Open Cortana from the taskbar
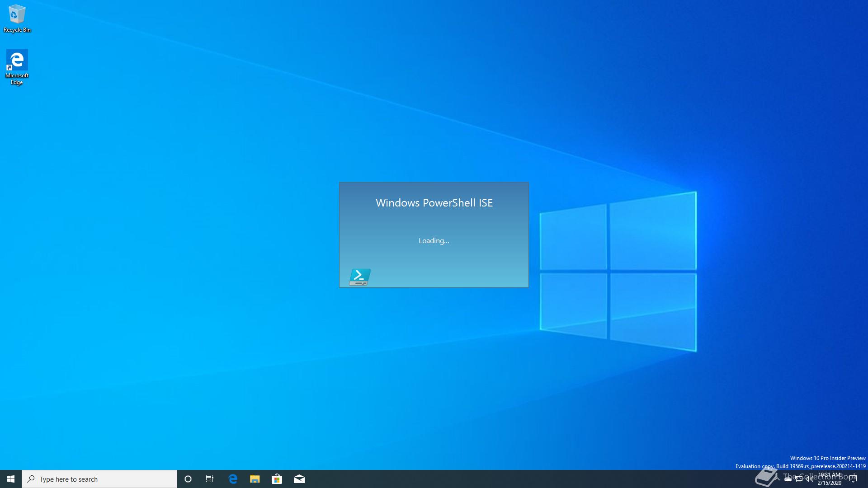Screen dimensions: 868x488 [x=188, y=479]
